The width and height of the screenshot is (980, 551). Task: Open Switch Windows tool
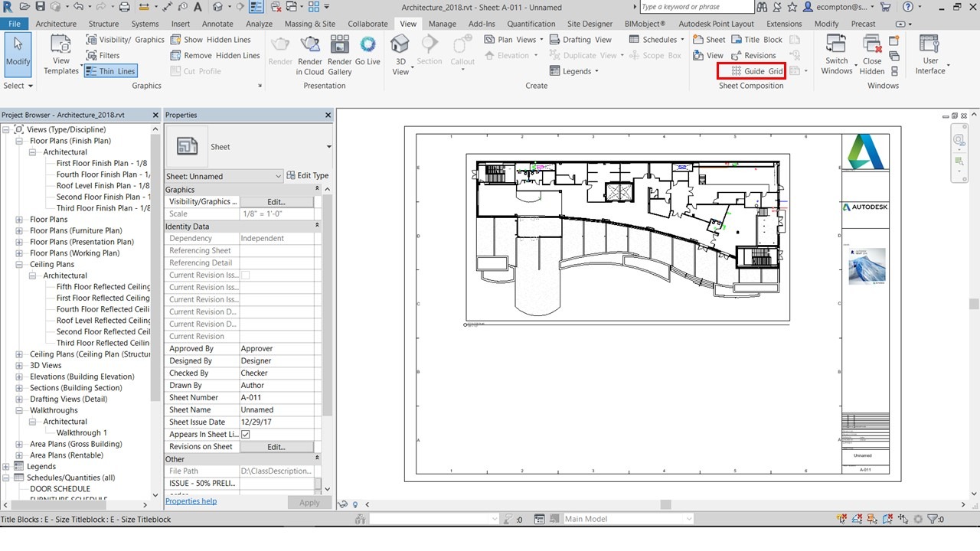[837, 54]
